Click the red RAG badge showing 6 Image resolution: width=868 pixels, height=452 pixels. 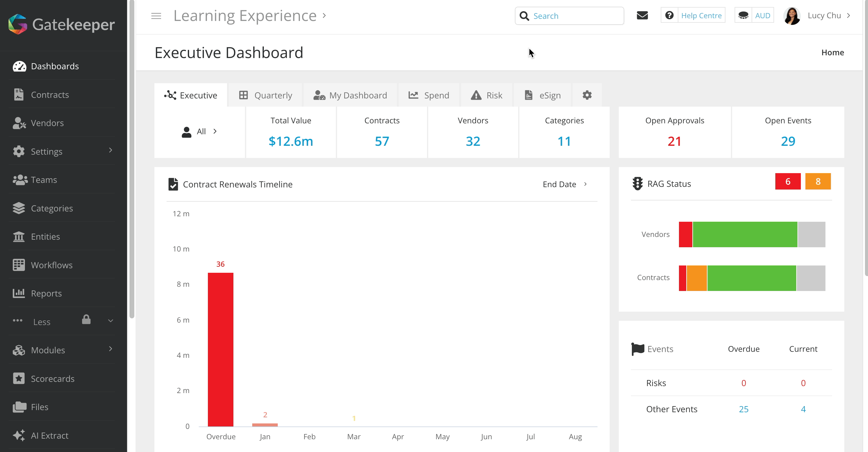coord(788,182)
